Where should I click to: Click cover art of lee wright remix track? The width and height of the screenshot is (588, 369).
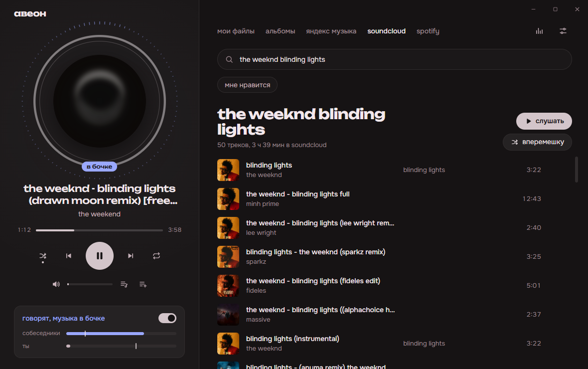[228, 228]
